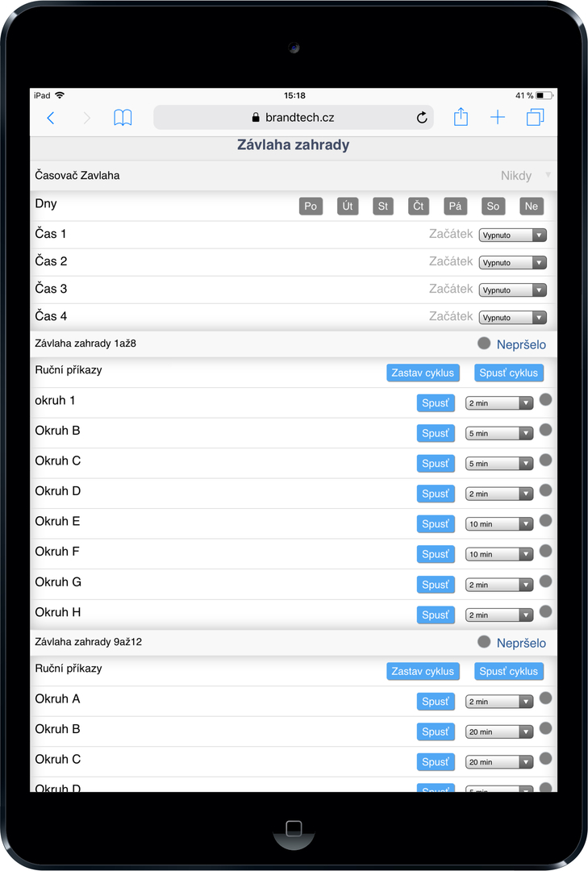Open a new tab with plus icon
The height and width of the screenshot is (871, 588).
tap(498, 117)
